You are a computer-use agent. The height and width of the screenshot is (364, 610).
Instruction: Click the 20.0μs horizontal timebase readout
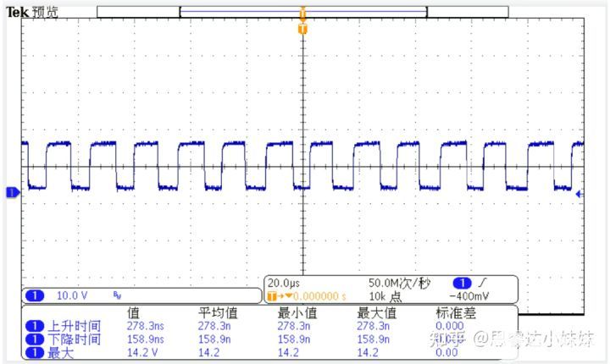click(284, 283)
